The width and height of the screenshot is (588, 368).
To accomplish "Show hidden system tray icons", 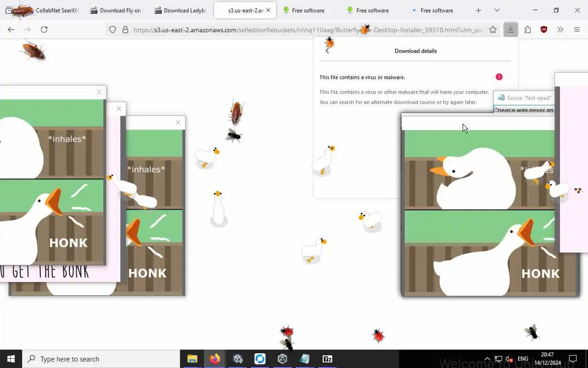I will 487,359.
